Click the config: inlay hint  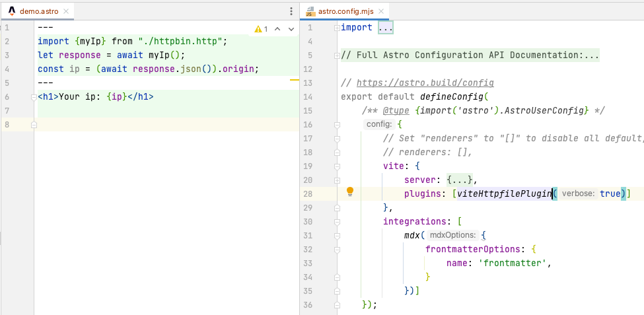[x=378, y=124]
